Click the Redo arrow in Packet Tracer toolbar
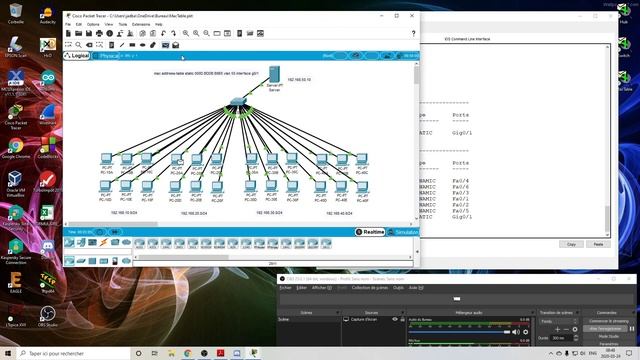The image size is (640, 360). [173, 33]
